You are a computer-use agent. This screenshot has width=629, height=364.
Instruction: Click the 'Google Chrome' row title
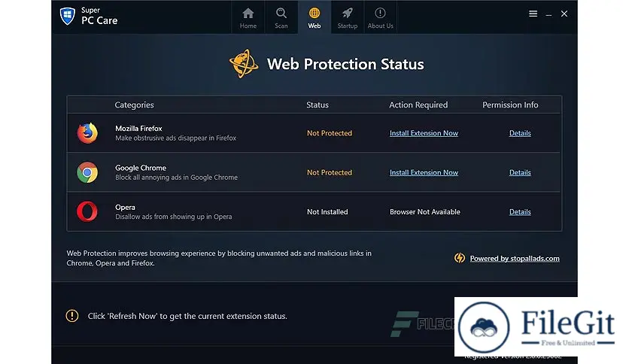(141, 168)
